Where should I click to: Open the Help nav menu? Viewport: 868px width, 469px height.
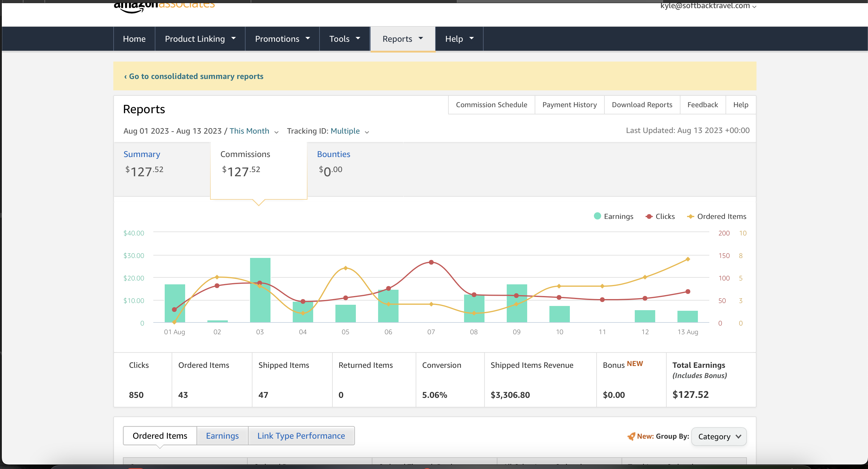[x=459, y=39]
